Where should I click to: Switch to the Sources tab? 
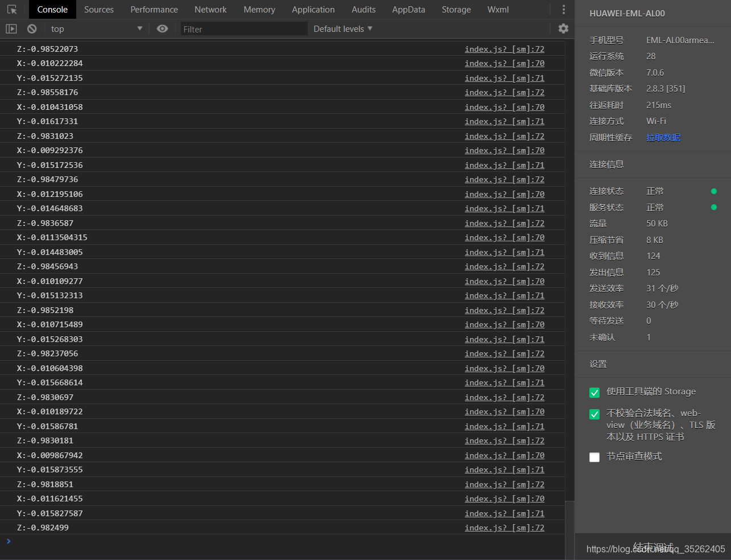coord(99,10)
